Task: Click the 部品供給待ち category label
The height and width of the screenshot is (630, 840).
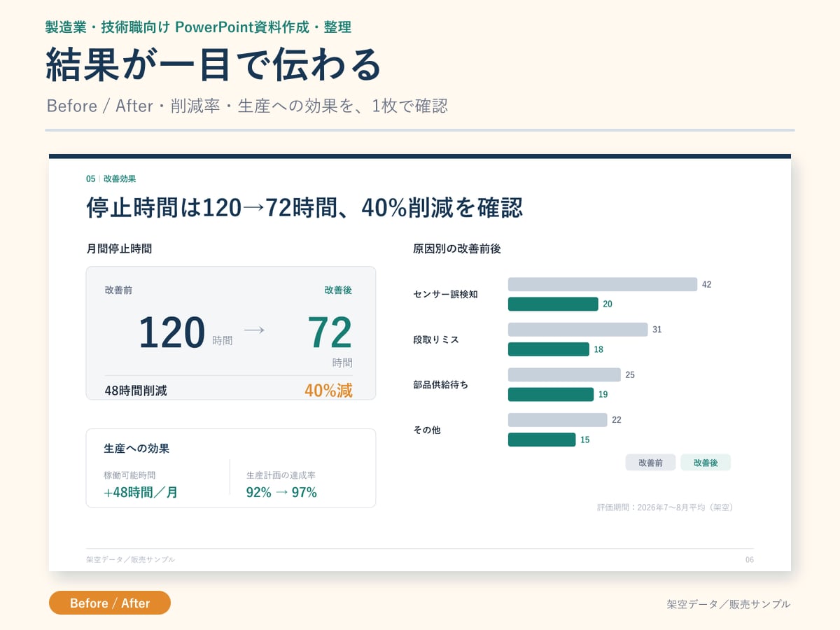Action: click(x=441, y=384)
